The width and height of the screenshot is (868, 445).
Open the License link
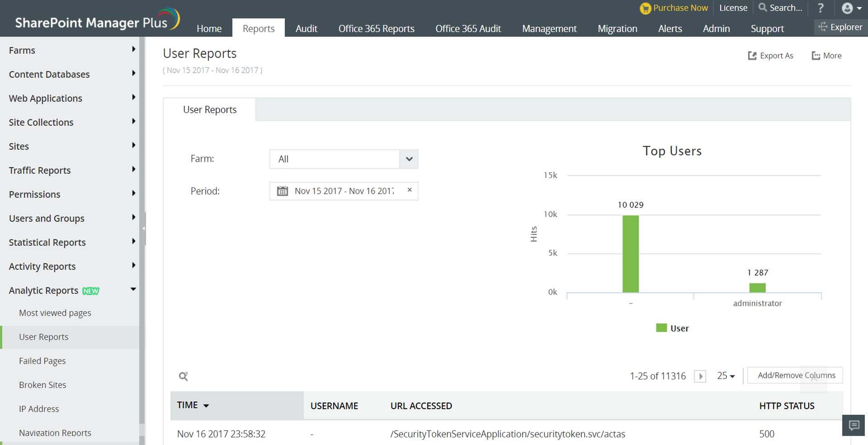733,8
